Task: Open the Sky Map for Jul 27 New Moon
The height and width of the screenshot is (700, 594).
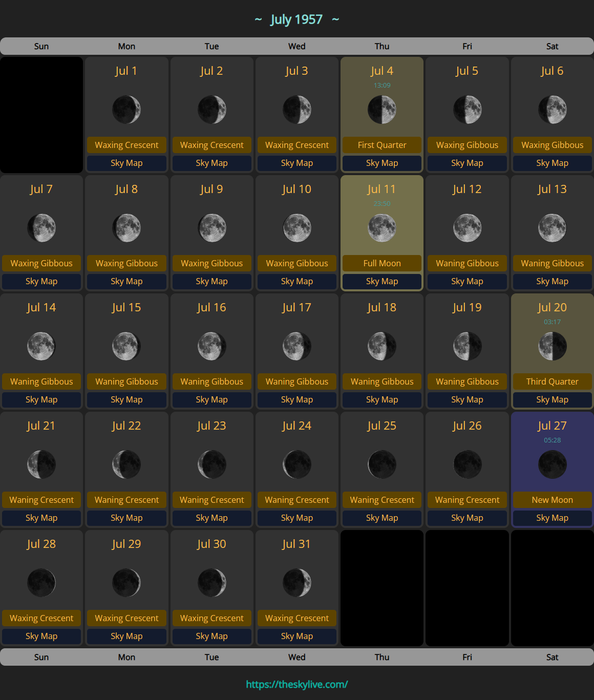Action: pos(552,518)
